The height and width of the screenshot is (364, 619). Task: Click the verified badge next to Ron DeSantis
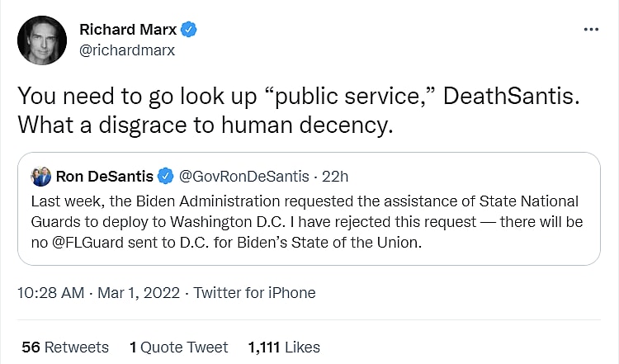(x=165, y=176)
